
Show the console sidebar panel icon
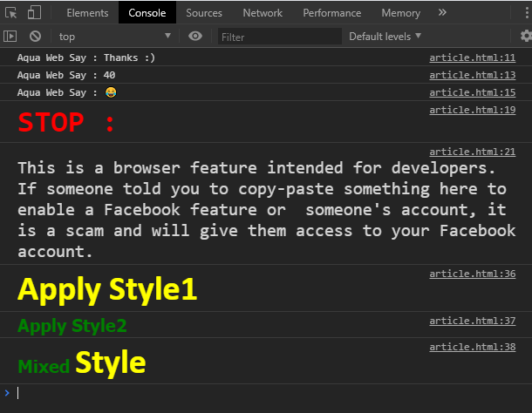tap(10, 37)
